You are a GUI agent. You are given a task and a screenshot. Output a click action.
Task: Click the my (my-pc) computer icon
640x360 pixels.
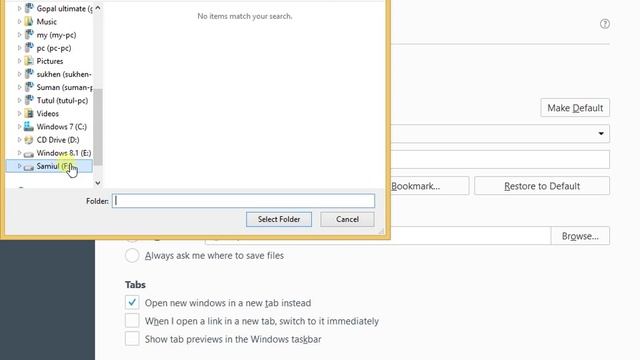pos(29,35)
